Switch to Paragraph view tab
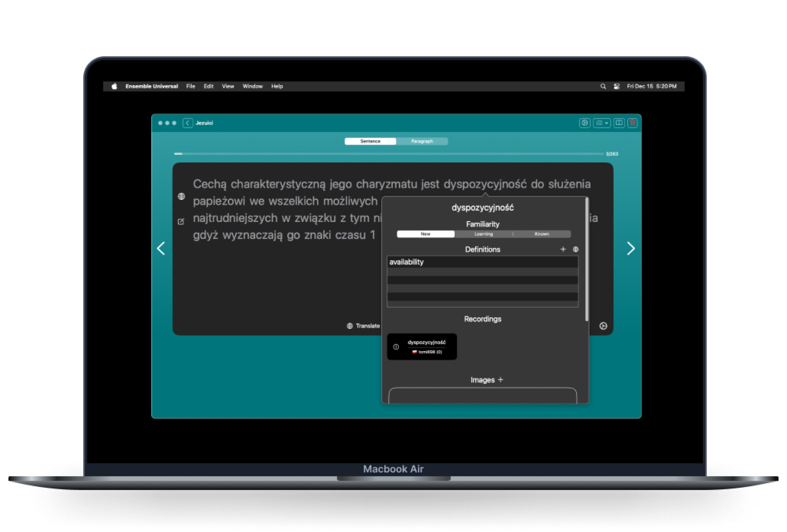Screen dimensions: 787x532 [x=422, y=141]
